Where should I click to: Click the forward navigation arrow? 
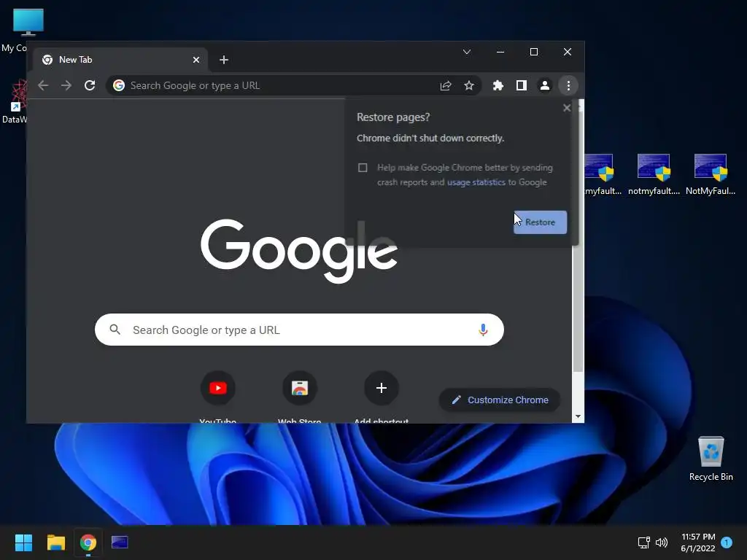(x=66, y=85)
